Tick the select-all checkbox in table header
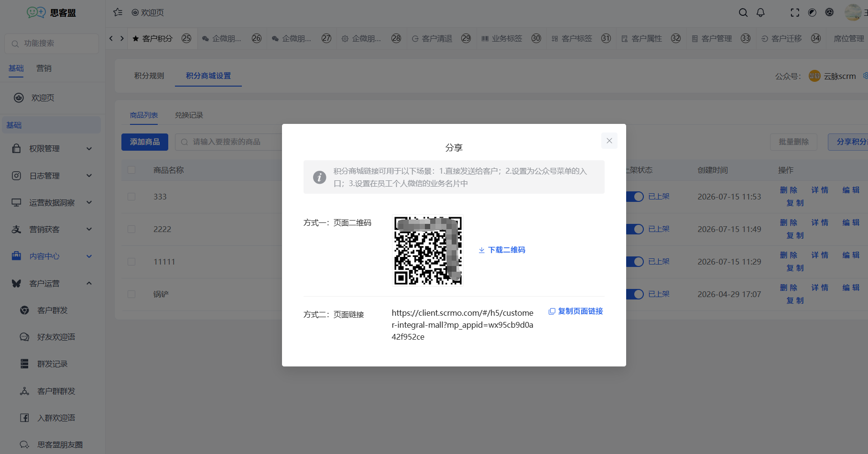Screen dimensions: 868x454 131,170
